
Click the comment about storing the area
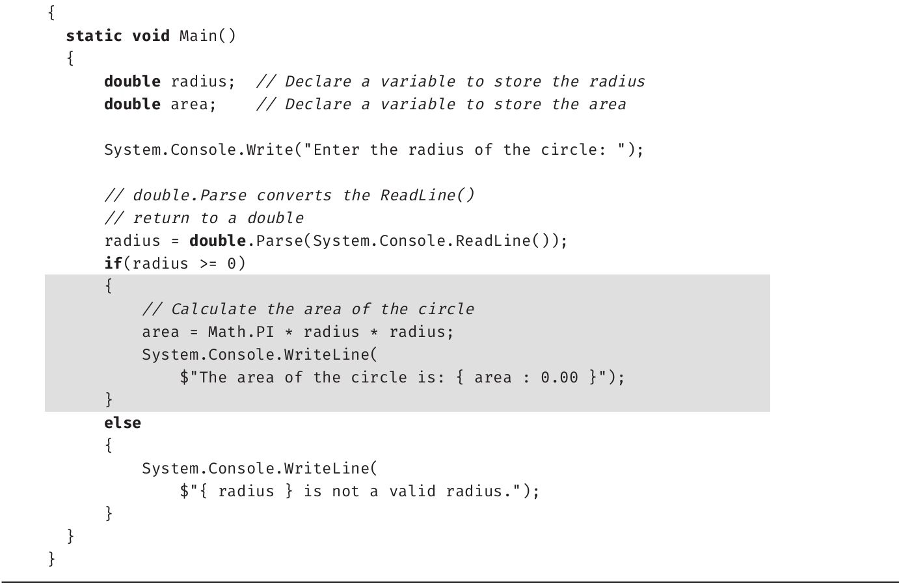pyautogui.click(x=440, y=104)
